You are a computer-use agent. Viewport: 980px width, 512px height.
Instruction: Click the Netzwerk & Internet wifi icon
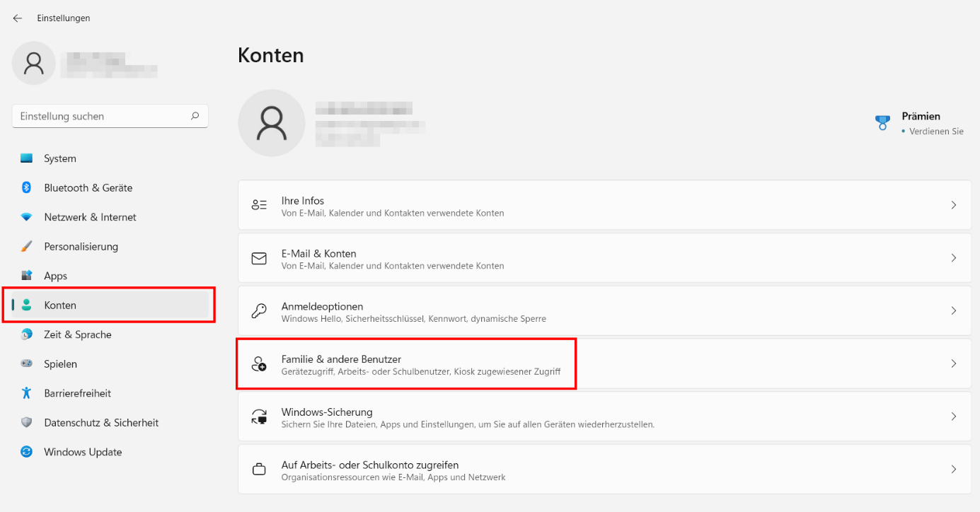click(x=27, y=217)
